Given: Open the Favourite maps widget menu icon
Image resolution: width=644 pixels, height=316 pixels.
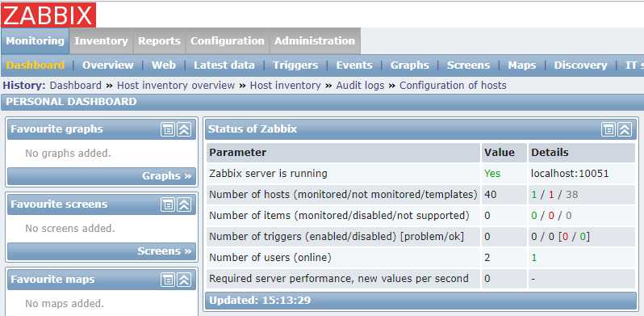Looking at the screenshot, I should point(167,280).
